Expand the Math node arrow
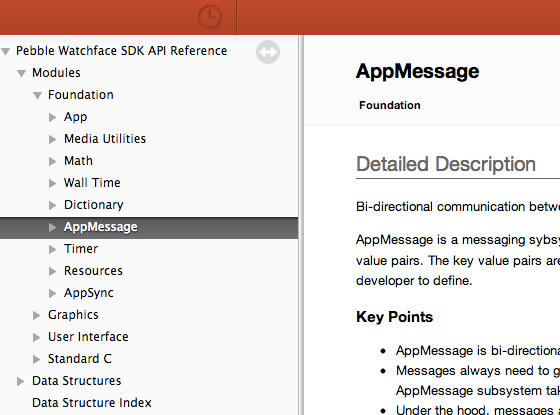 [52, 161]
